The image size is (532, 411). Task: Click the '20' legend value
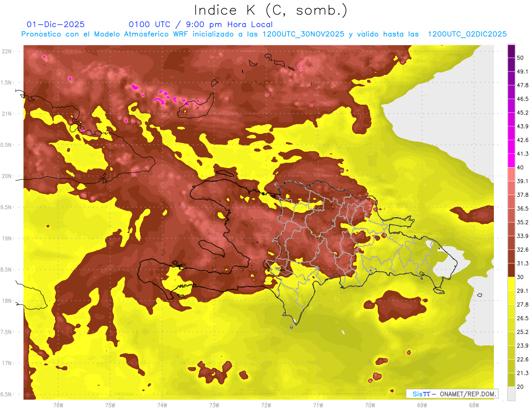tap(520, 387)
